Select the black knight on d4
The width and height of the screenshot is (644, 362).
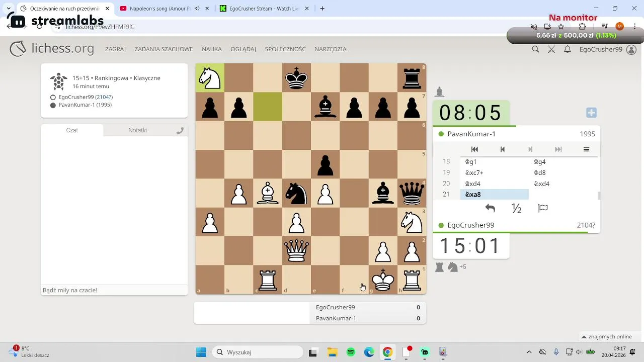pyautogui.click(x=296, y=194)
